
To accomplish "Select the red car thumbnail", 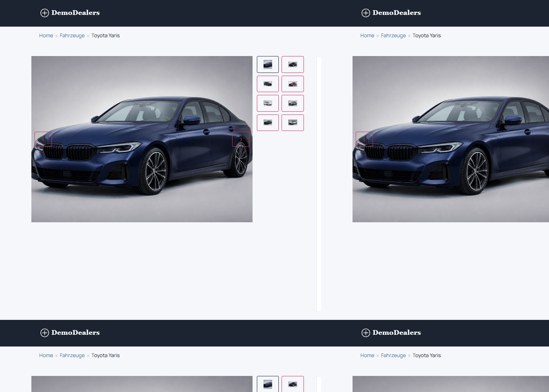I will [293, 84].
